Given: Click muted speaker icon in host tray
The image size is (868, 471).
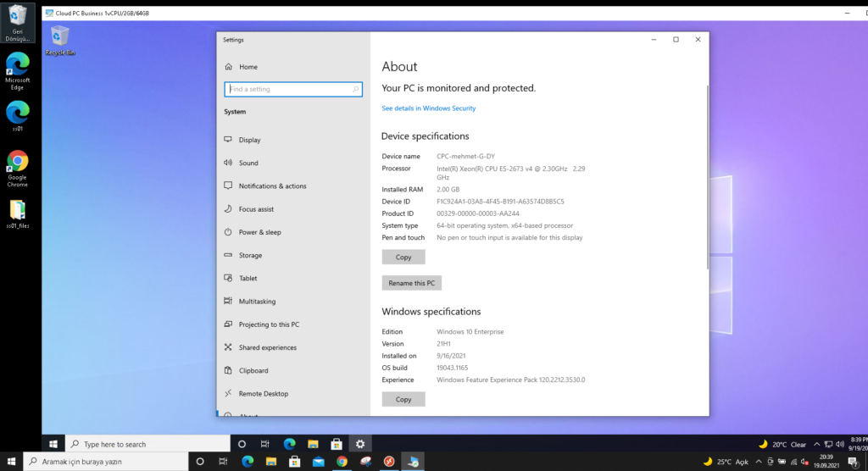Looking at the screenshot, I should (805, 462).
